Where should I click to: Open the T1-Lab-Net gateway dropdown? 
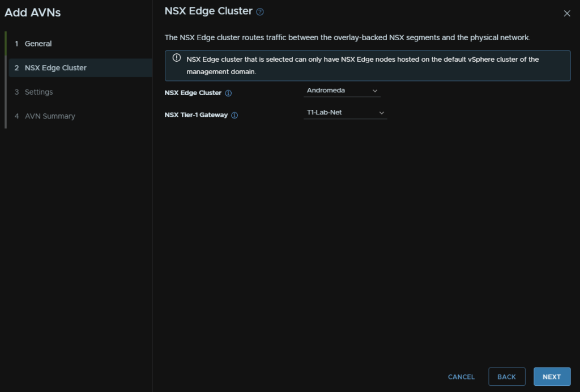(x=345, y=112)
